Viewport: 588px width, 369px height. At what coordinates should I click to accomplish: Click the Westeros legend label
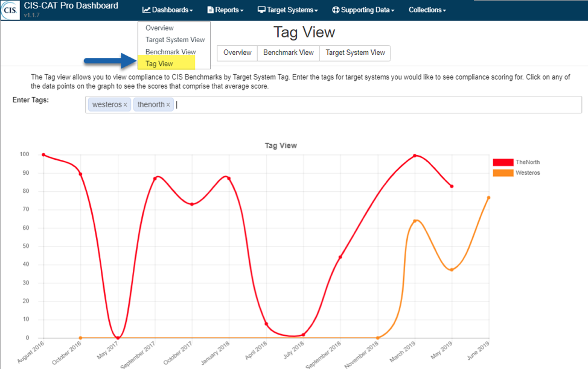click(528, 172)
